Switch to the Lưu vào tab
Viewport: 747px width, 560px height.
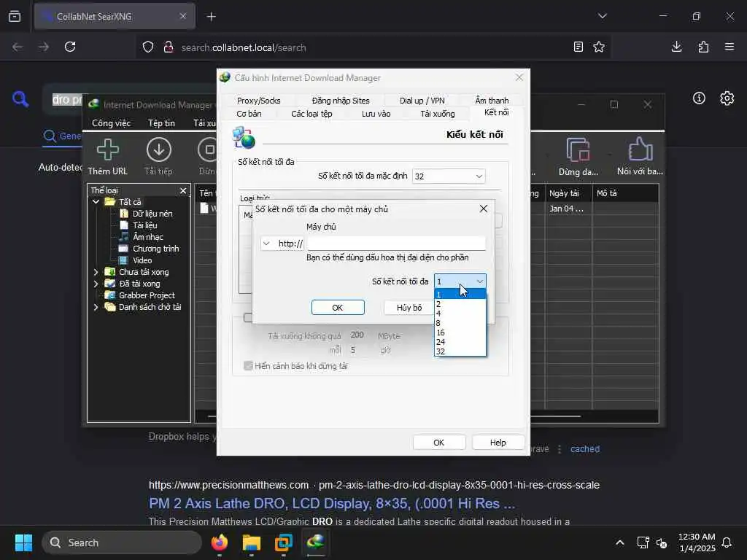click(376, 114)
